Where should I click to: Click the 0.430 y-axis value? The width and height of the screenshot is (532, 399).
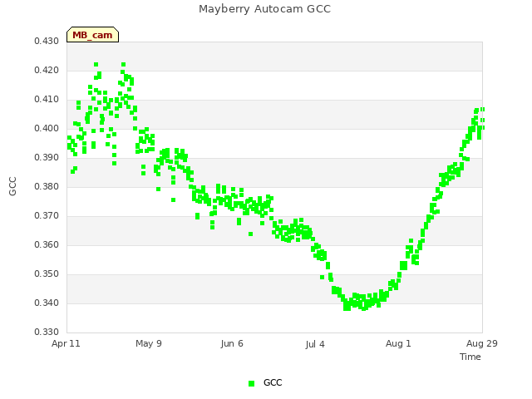pos(47,42)
